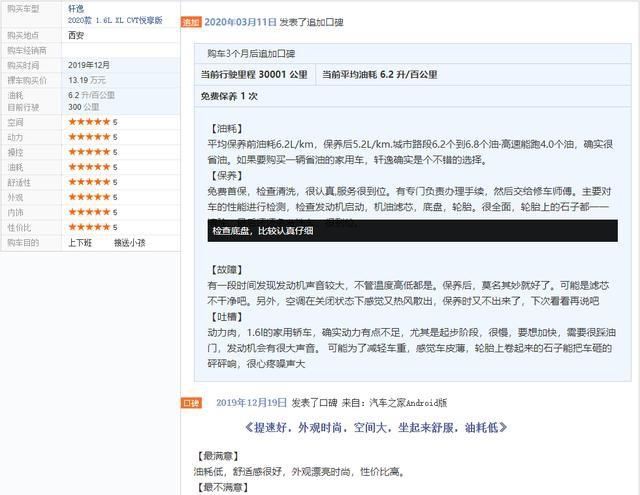Click the orange 追加 badge

191,22
